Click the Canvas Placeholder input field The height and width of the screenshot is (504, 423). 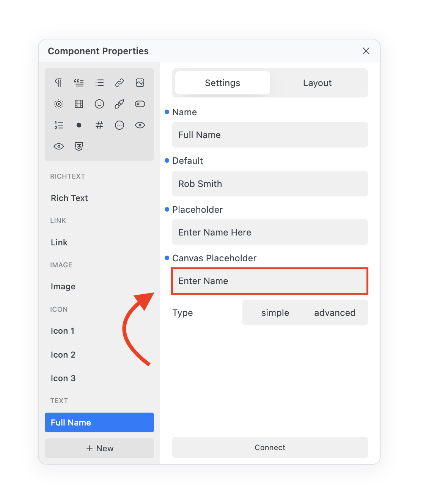click(x=270, y=281)
